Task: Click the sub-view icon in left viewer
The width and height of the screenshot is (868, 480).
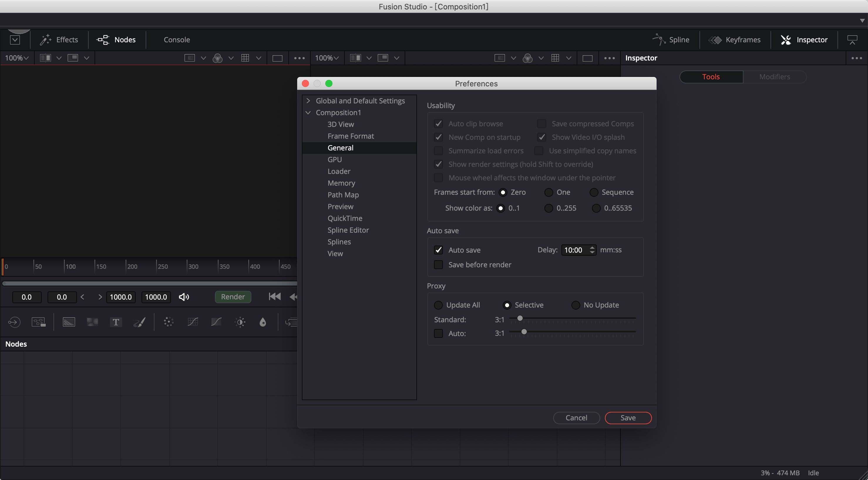Action: [73, 58]
